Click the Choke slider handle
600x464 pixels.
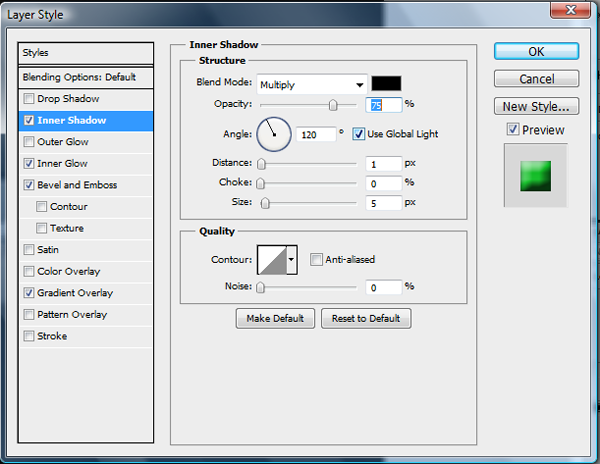260,183
